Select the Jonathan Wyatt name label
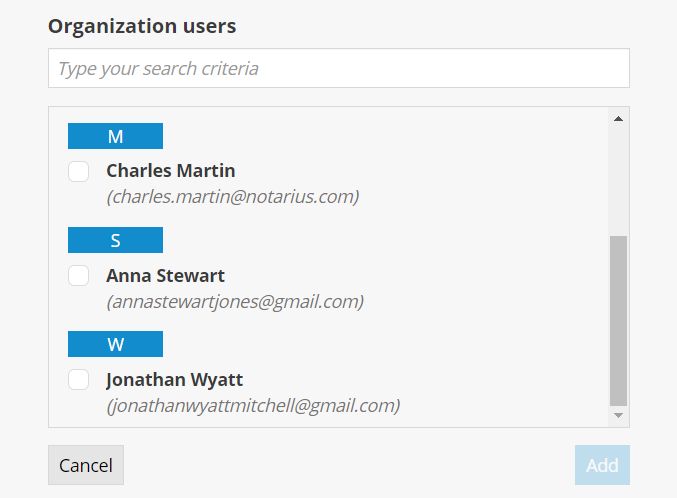 point(174,380)
